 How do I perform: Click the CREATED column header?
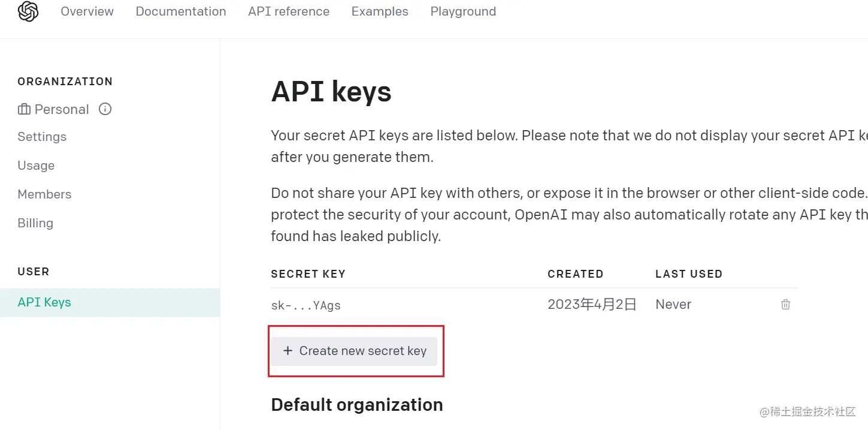point(575,274)
